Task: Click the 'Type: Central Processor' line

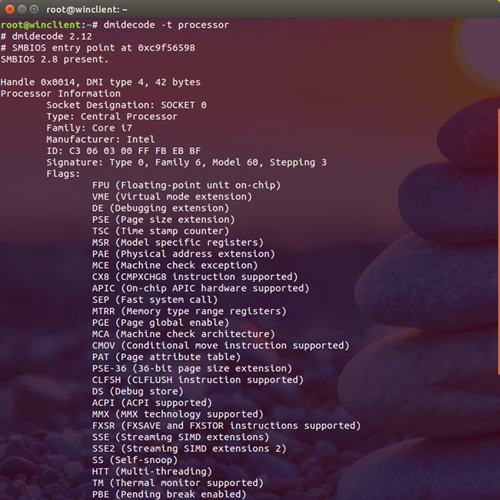Action: [112, 116]
